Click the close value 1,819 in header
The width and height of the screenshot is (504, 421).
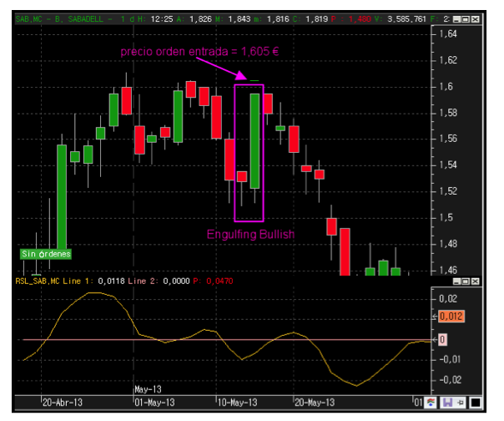[x=316, y=19]
